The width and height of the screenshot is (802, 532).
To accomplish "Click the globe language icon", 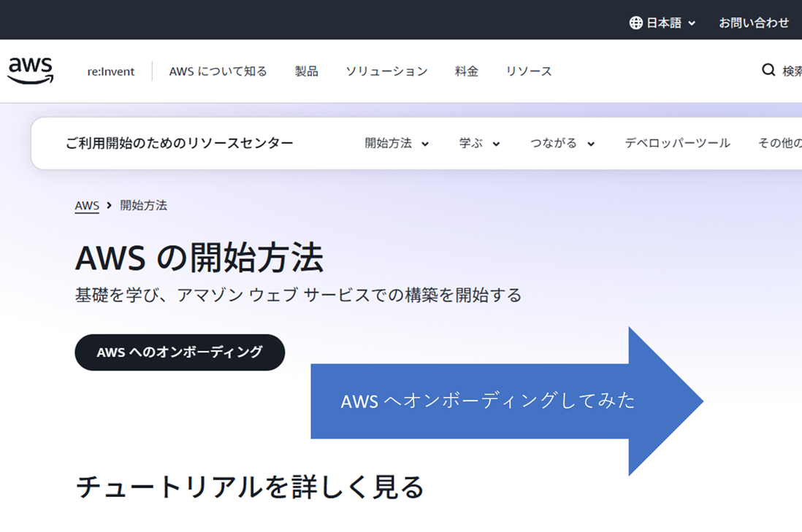I will [x=635, y=23].
